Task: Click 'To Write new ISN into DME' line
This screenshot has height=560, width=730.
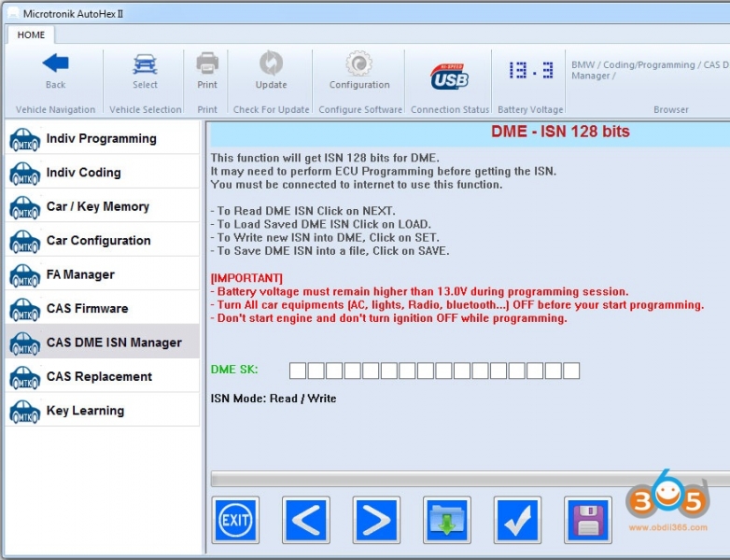Action: [325, 237]
